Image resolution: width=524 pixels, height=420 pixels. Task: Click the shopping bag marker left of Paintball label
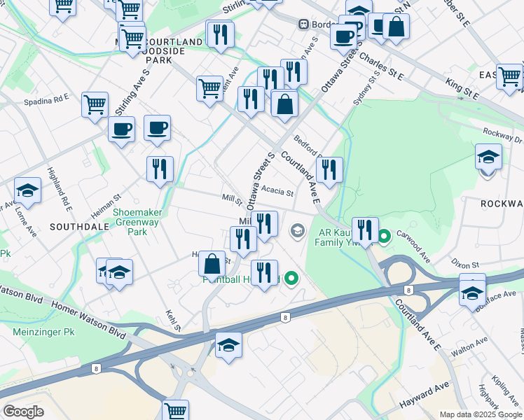click(212, 264)
